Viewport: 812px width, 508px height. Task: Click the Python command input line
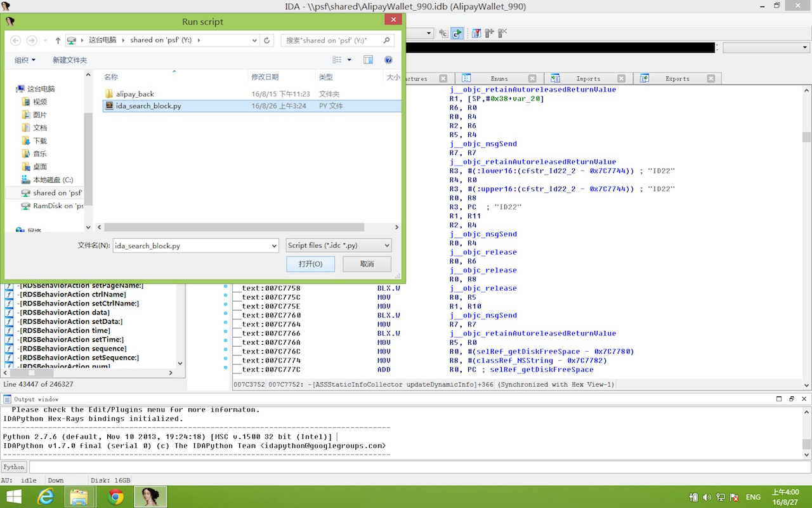pos(419,467)
